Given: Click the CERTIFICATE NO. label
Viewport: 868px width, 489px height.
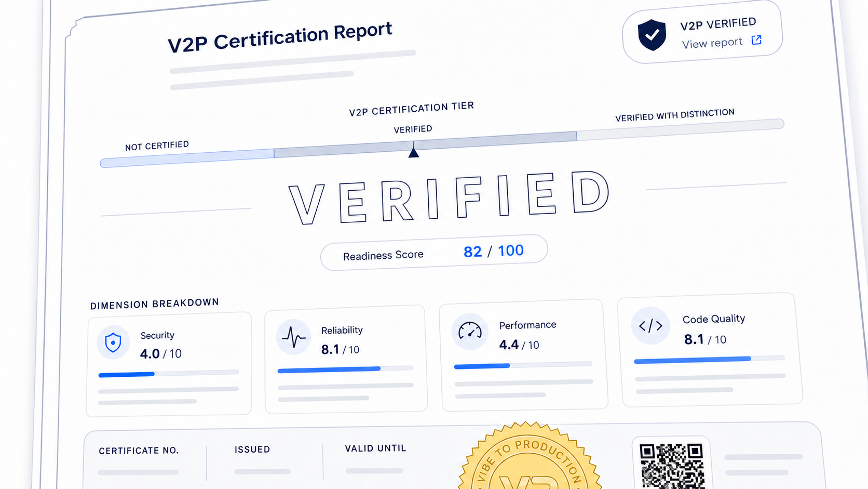Looking at the screenshot, I should point(139,451).
